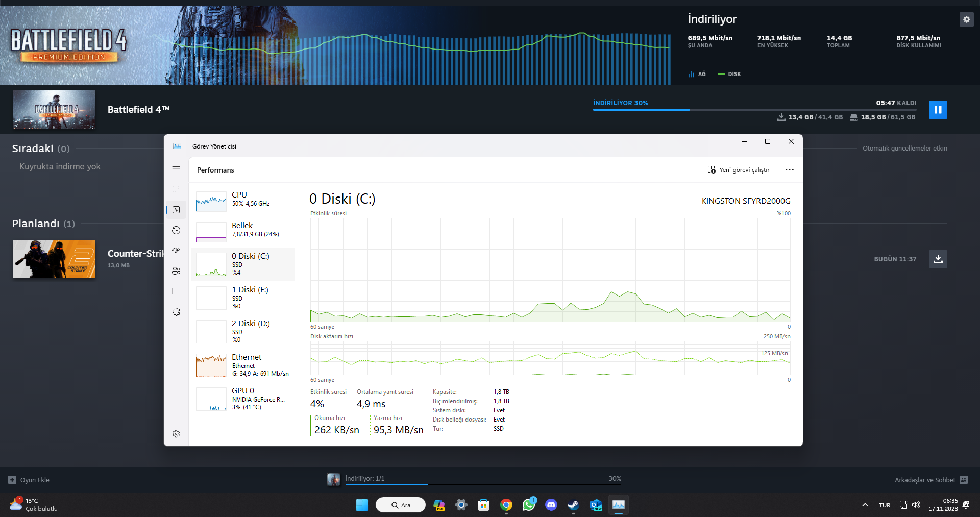Open network and volume quick settings
The width and height of the screenshot is (980, 517).
[x=910, y=505]
